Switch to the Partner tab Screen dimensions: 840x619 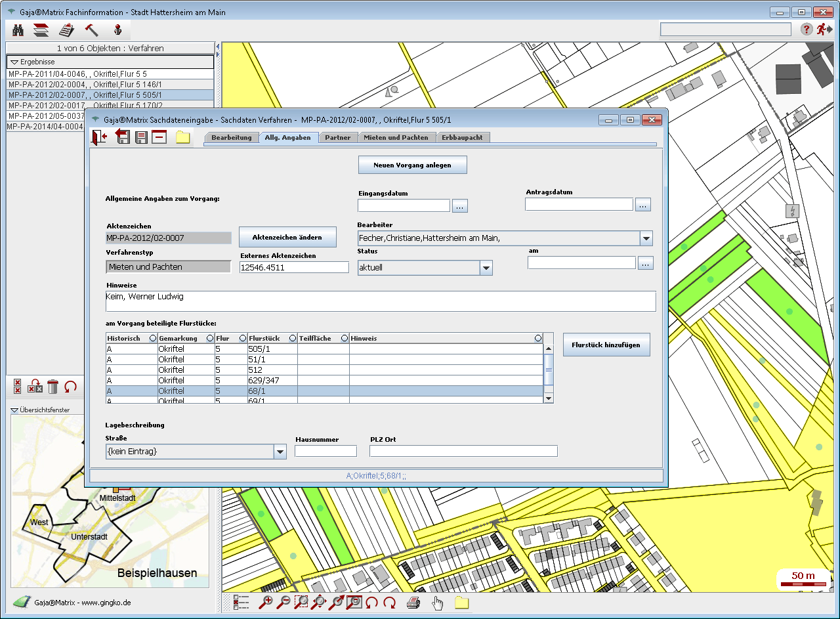tap(338, 138)
